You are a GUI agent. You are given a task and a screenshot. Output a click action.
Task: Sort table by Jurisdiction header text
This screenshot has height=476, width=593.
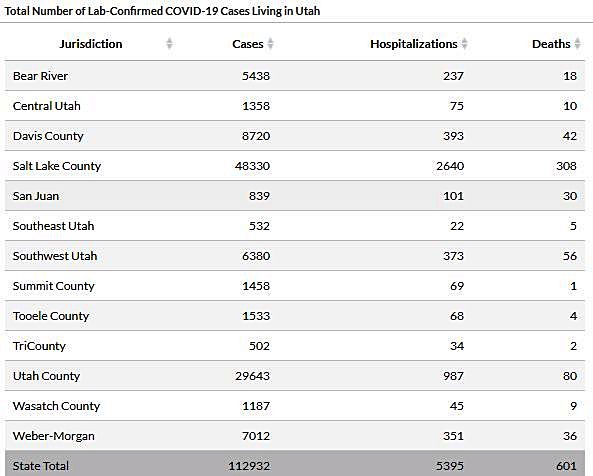pyautogui.click(x=91, y=44)
